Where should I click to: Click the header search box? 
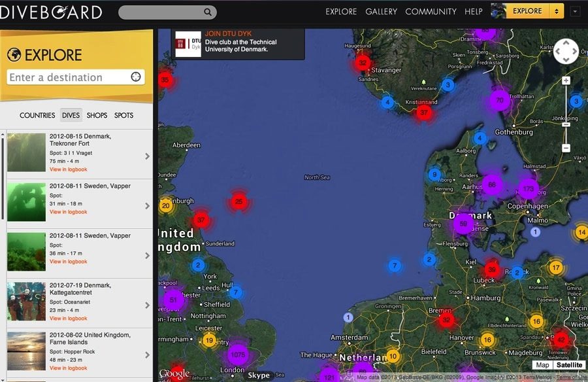coord(167,12)
